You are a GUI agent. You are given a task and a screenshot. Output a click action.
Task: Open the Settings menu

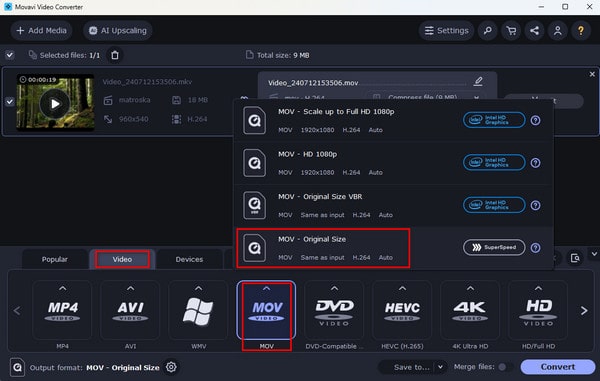point(446,31)
